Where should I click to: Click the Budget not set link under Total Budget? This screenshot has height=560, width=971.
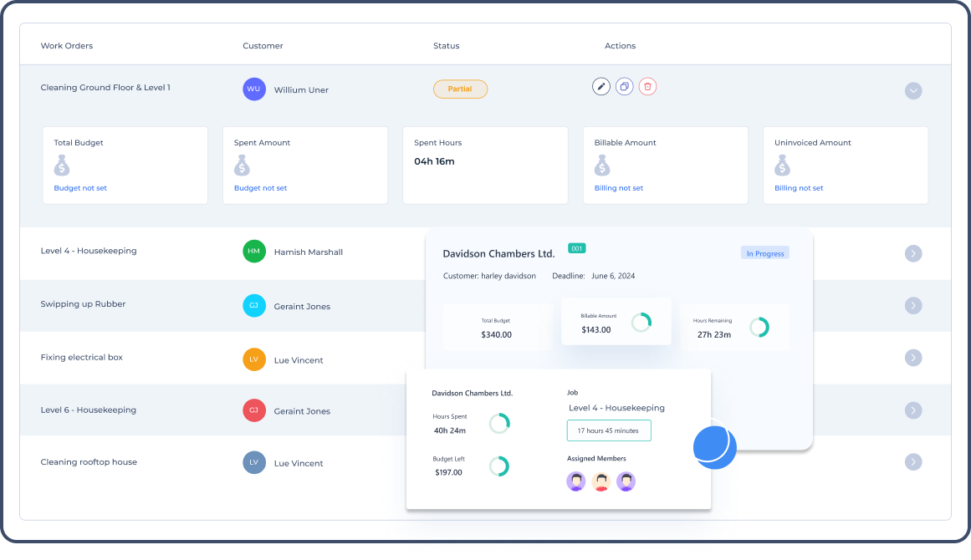tap(80, 188)
